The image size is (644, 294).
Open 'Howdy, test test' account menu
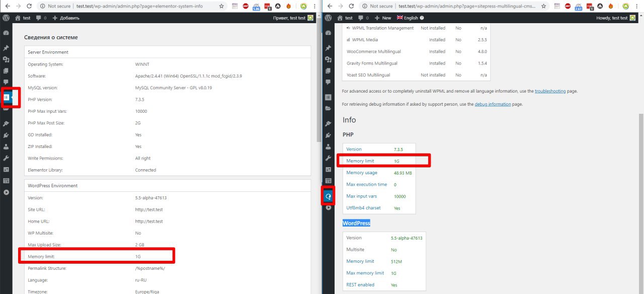pyautogui.click(x=616, y=18)
